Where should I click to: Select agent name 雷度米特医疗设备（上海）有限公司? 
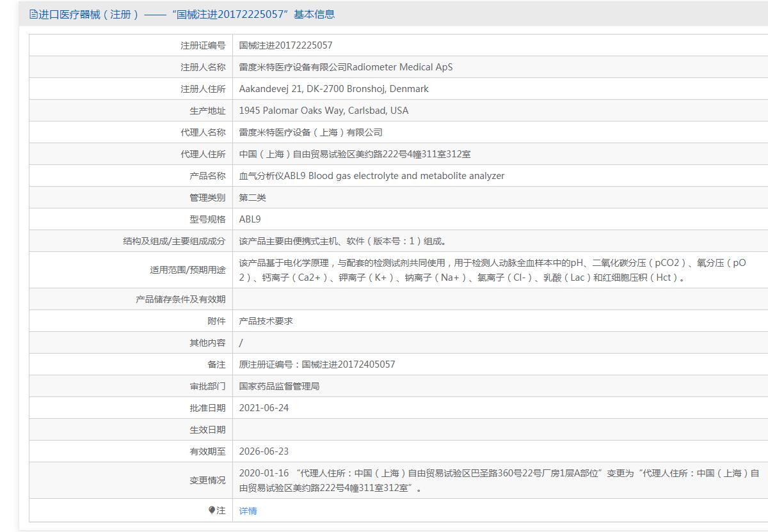[x=310, y=132]
